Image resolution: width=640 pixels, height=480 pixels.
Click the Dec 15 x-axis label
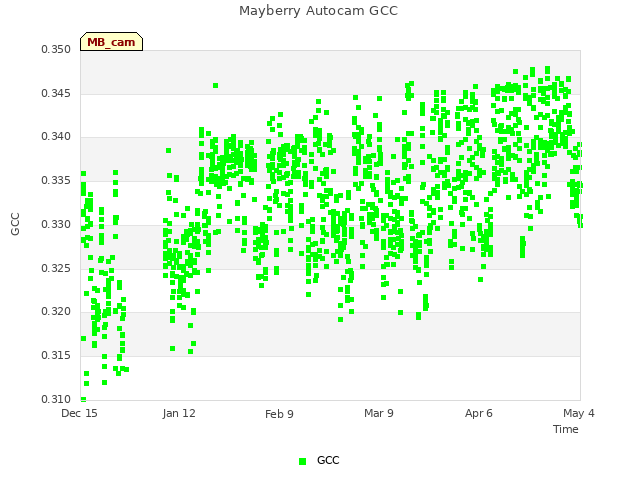(79, 413)
